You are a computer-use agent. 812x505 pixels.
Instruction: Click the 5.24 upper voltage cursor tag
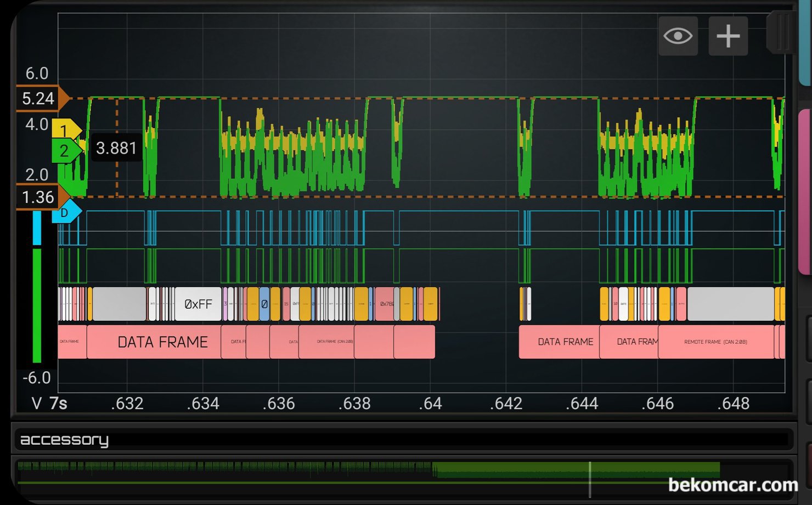tap(38, 99)
